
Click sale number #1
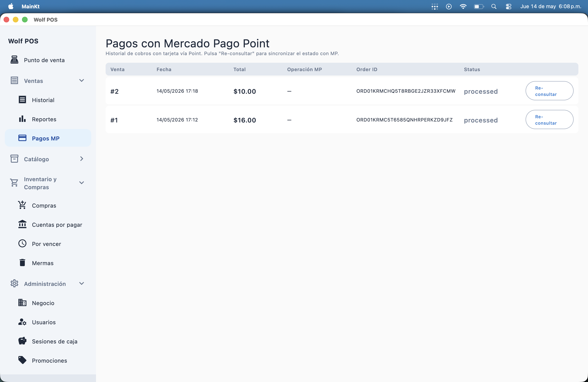[114, 120]
